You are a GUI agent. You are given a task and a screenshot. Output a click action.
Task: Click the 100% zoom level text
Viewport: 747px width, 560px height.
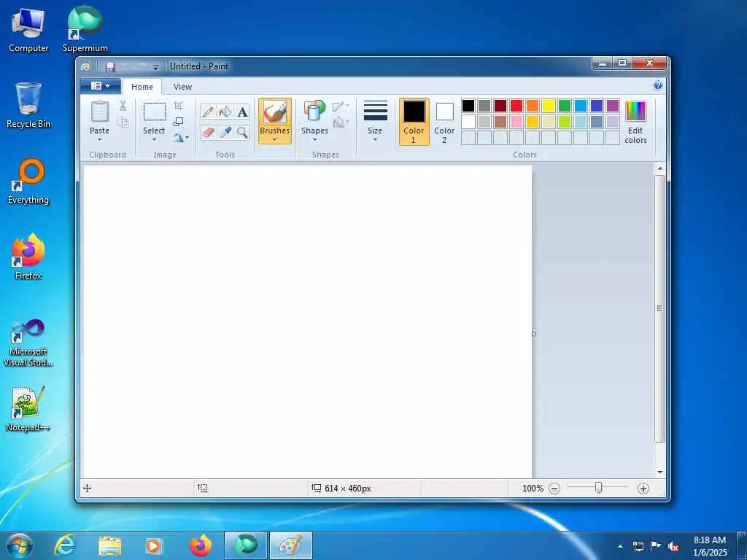(x=533, y=489)
